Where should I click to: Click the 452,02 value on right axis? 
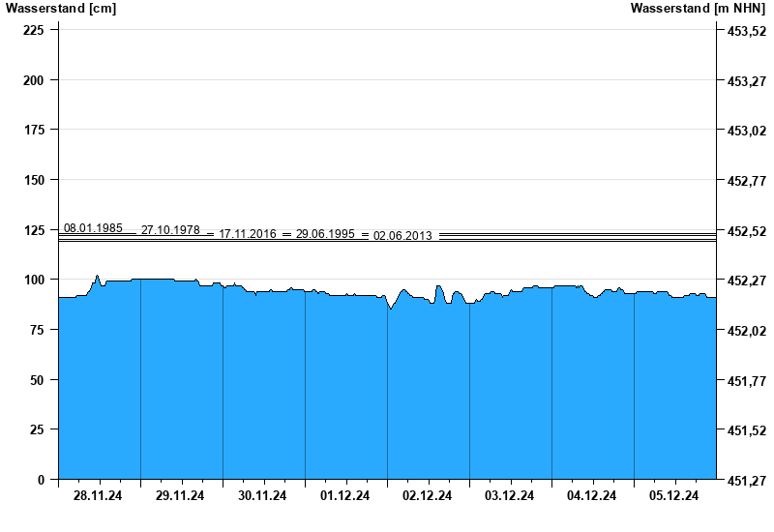tap(746, 331)
